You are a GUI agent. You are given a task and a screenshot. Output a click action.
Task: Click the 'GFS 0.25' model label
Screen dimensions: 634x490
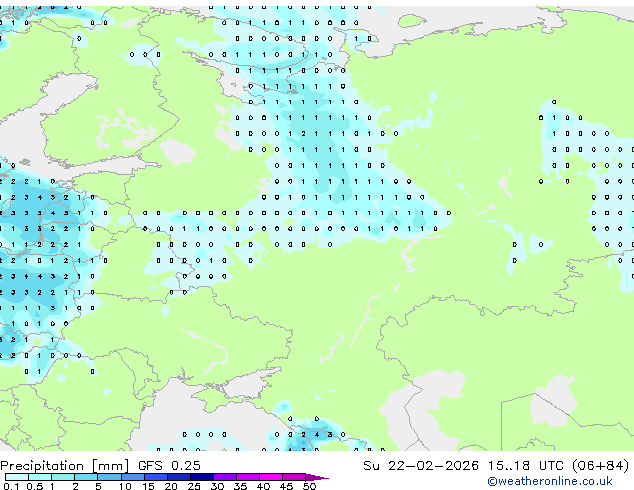coord(169,466)
